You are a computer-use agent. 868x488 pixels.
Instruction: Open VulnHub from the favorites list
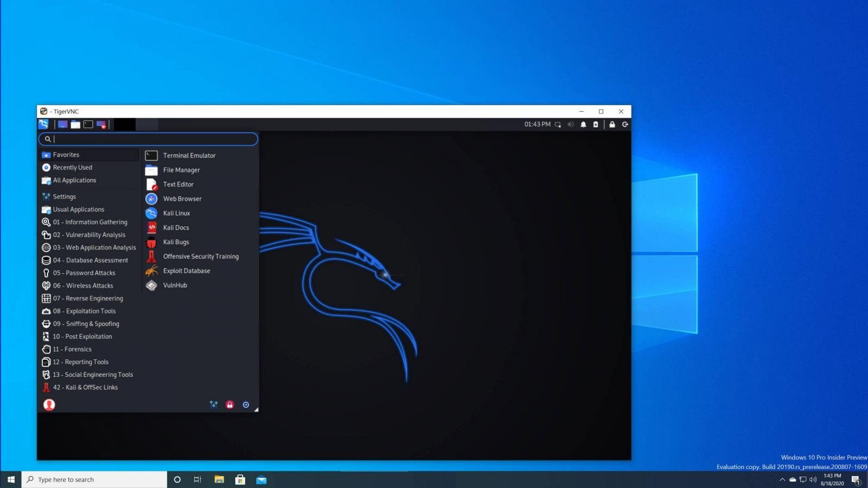click(175, 285)
